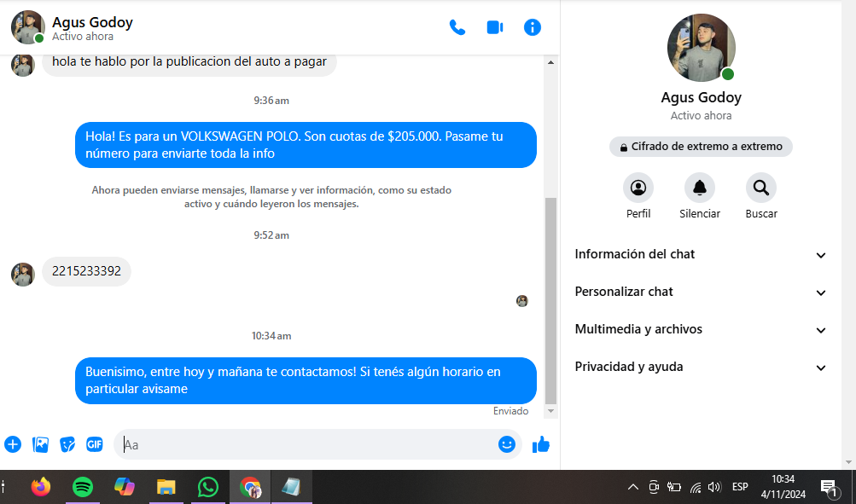The image size is (856, 504).
Task: Open the sticker picker
Action: (67, 444)
